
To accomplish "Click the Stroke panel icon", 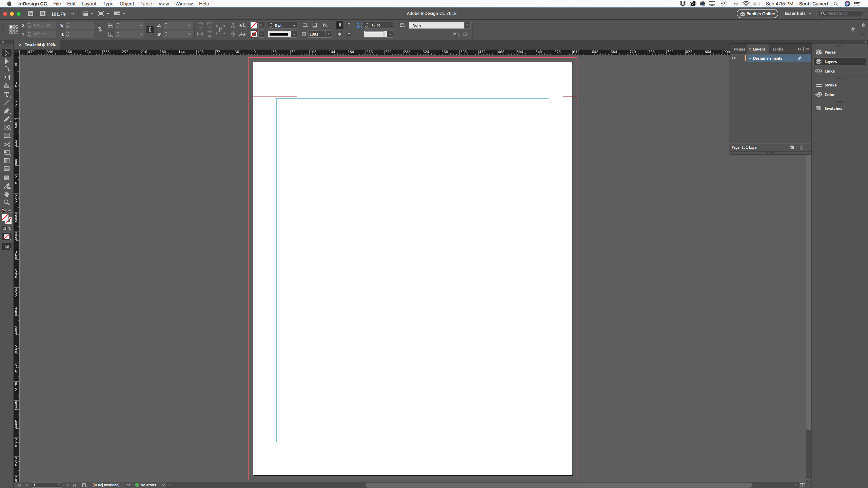I will point(818,85).
